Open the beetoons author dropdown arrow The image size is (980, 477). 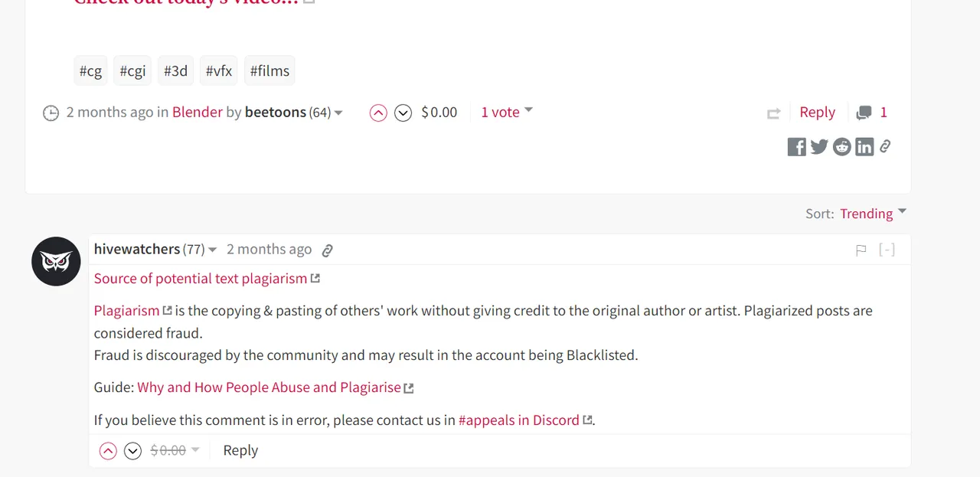pos(338,113)
